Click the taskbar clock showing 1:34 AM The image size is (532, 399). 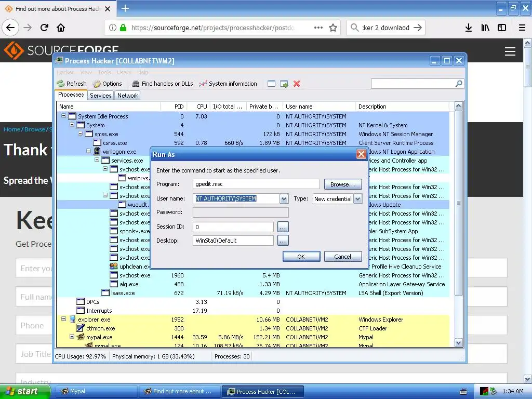tap(513, 392)
